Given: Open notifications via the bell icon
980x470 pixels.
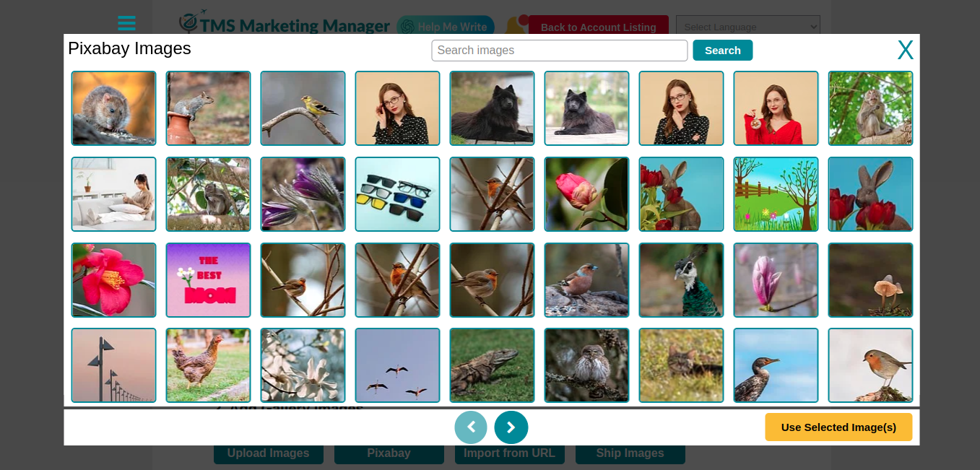Looking at the screenshot, I should 514,25.
